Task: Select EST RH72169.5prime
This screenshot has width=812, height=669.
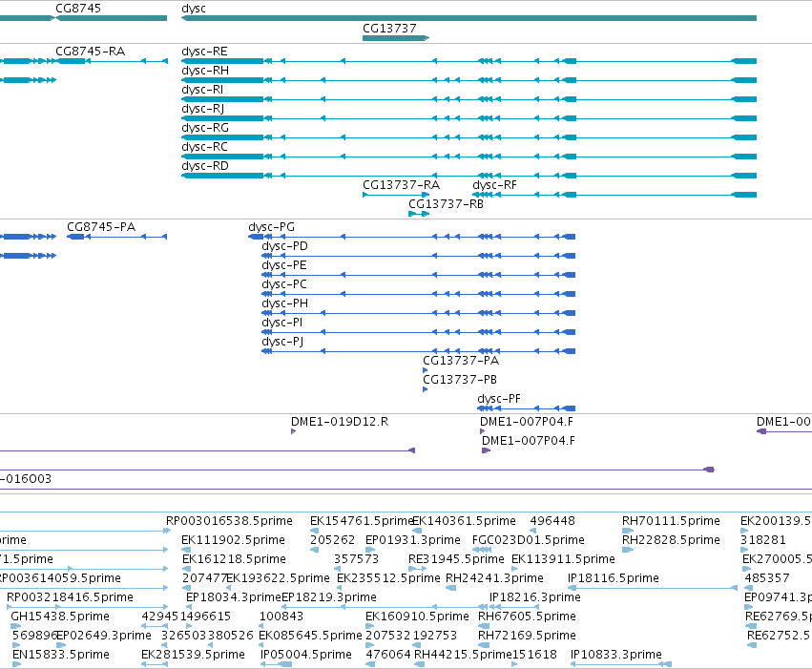Action: pyautogui.click(x=527, y=636)
